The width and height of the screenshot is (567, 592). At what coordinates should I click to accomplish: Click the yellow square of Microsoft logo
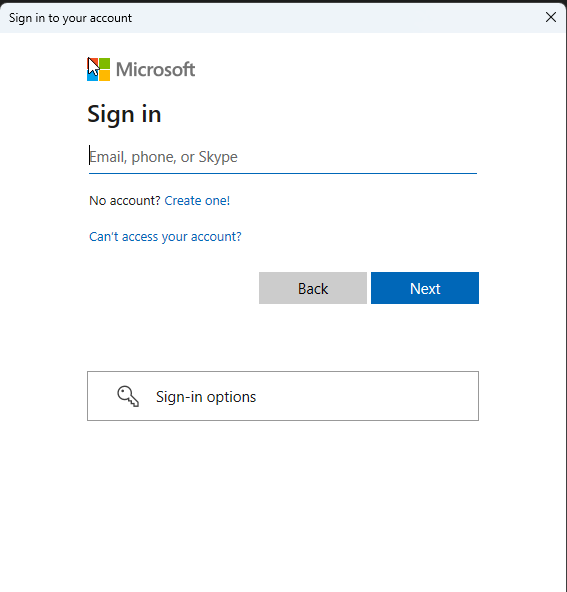[105, 76]
